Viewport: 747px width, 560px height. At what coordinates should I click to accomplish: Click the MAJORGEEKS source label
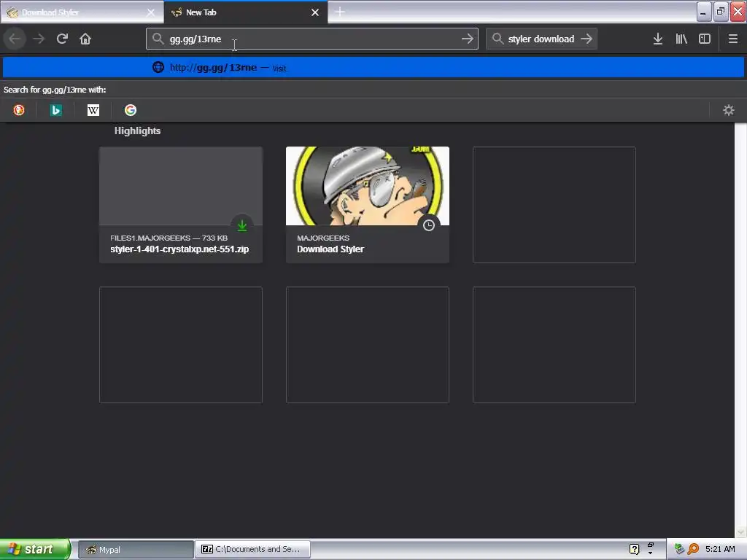point(323,238)
